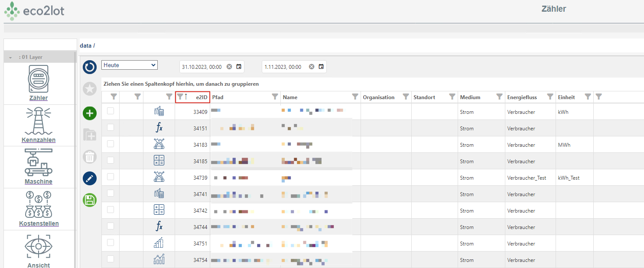Click calendar icon of 31.10.2023 date field

pos(239,67)
